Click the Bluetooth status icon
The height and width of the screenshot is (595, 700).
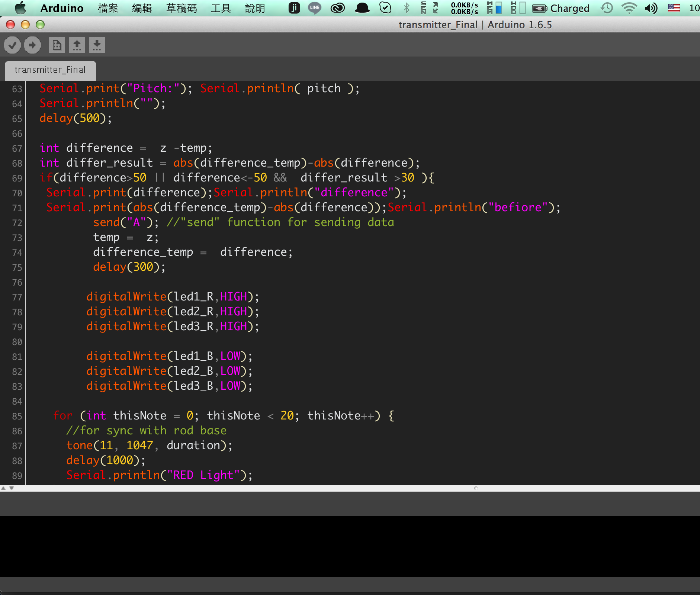tap(407, 8)
